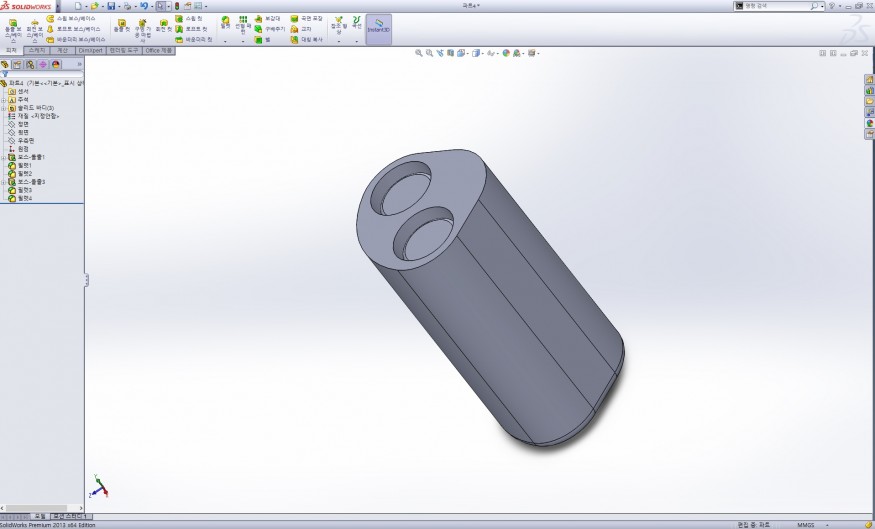Click the command search input field
Screen dimensions: 875x529
point(776,6)
